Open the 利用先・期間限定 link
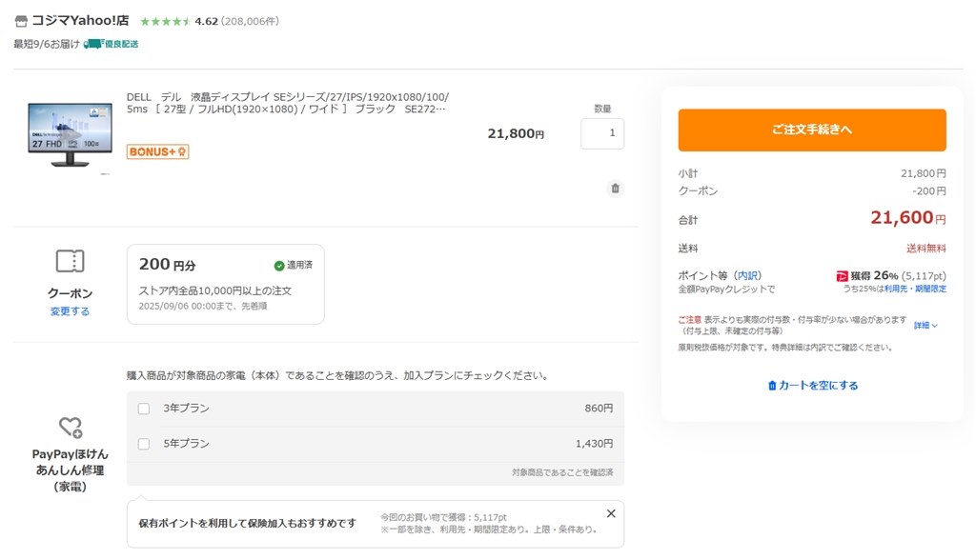 [915, 289]
